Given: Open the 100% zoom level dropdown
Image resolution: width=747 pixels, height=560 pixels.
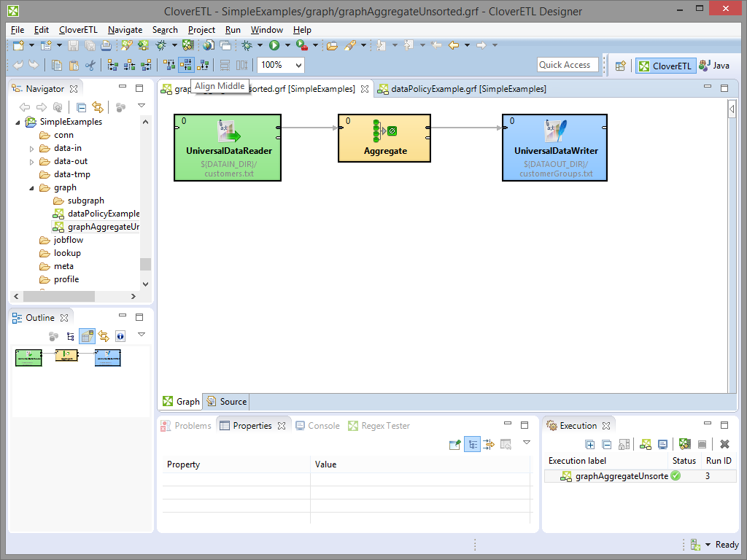Looking at the screenshot, I should coord(298,65).
